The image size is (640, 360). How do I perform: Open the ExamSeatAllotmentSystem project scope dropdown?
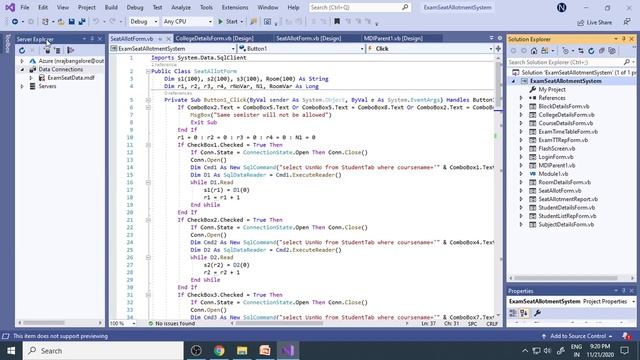(173, 49)
